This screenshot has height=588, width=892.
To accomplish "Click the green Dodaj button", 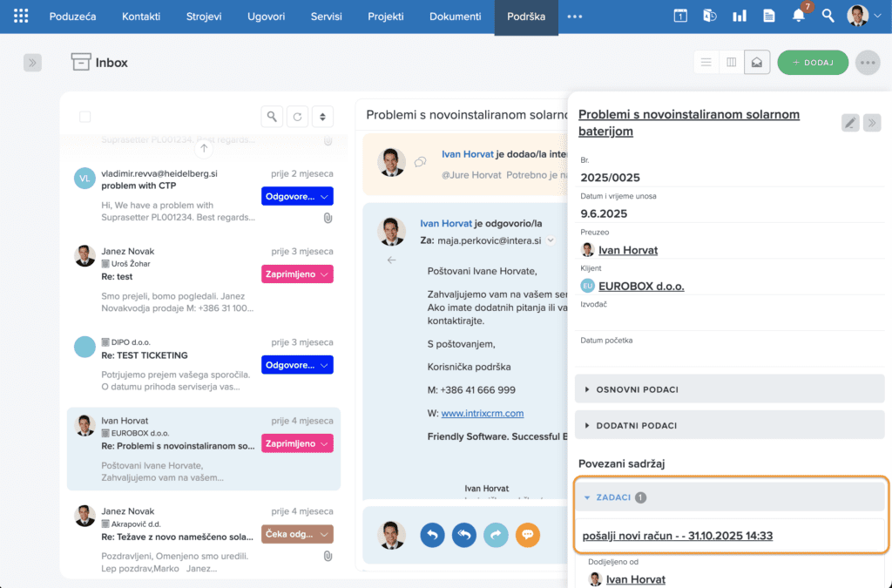I will [812, 62].
